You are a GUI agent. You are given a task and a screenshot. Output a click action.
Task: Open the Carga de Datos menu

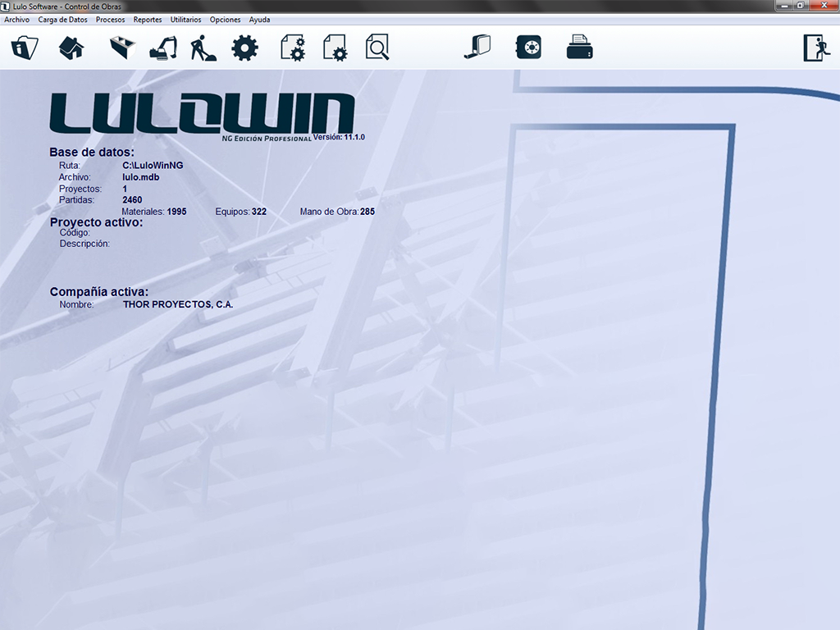tap(62, 20)
